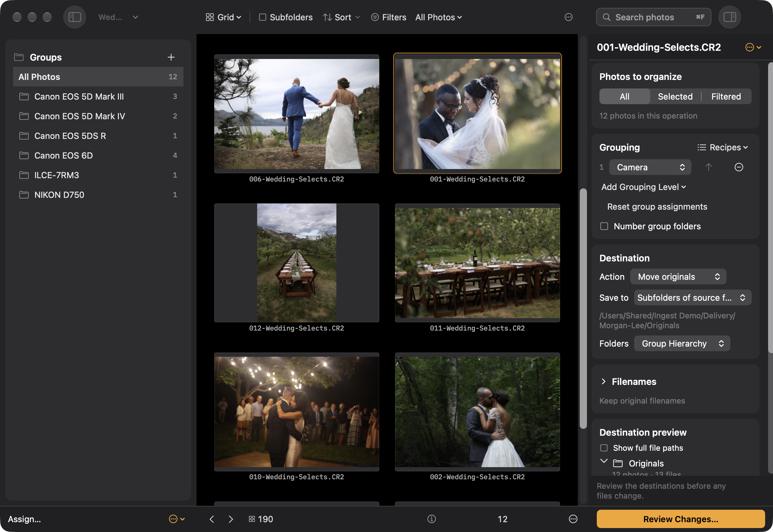
Task: Move Camera grouping level up arrow
Action: [x=708, y=167]
